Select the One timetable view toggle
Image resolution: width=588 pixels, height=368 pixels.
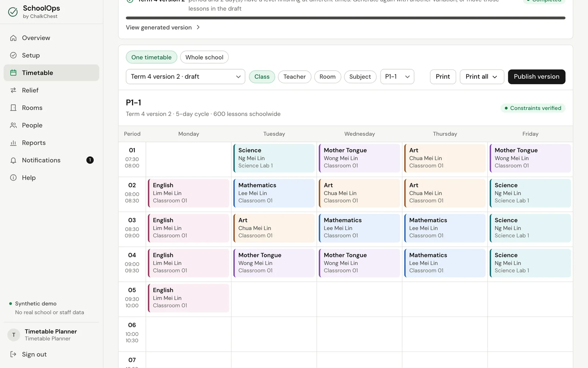(151, 57)
